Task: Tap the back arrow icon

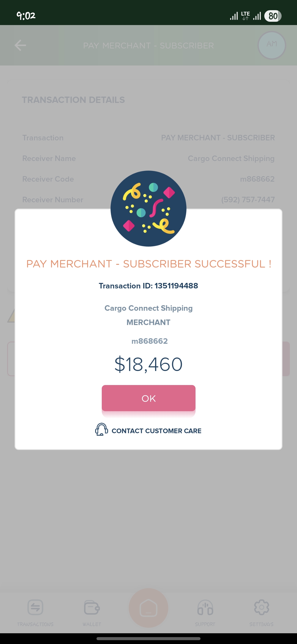Action: [20, 45]
